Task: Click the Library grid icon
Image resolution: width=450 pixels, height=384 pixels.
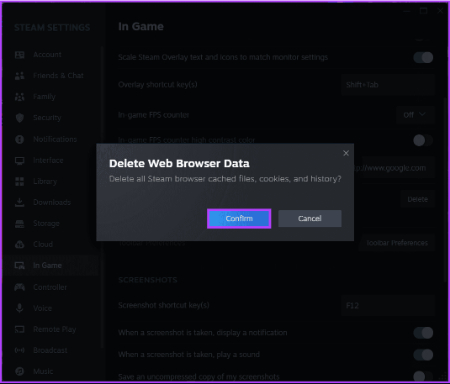Action: [20, 181]
